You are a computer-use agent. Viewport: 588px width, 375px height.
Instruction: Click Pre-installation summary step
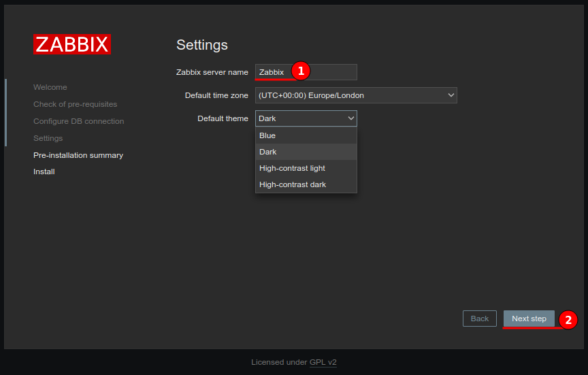pyautogui.click(x=78, y=155)
